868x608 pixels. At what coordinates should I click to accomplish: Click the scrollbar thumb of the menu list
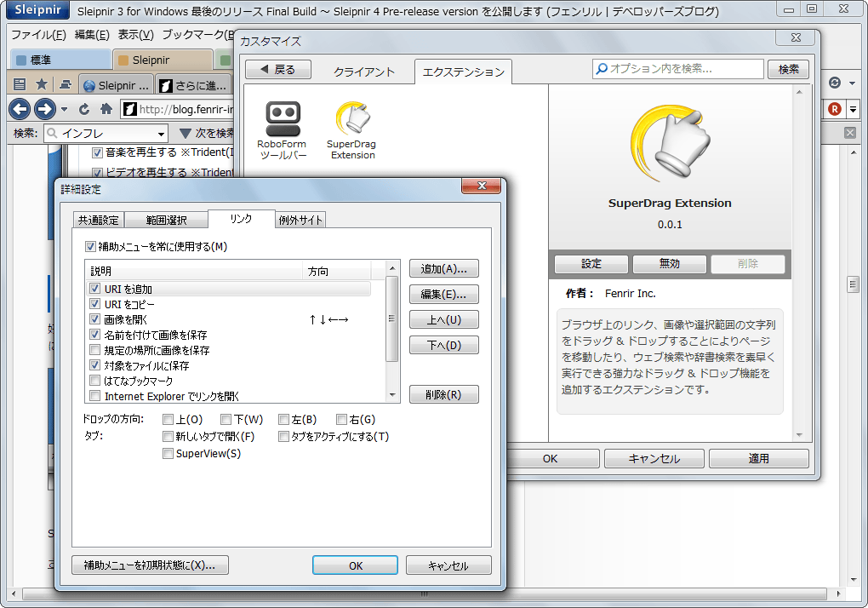[392, 319]
